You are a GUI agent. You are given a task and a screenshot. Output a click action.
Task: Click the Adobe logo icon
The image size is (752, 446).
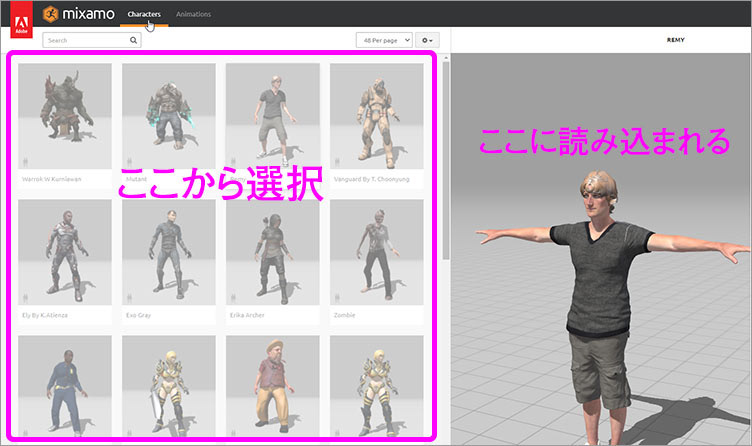22,20
